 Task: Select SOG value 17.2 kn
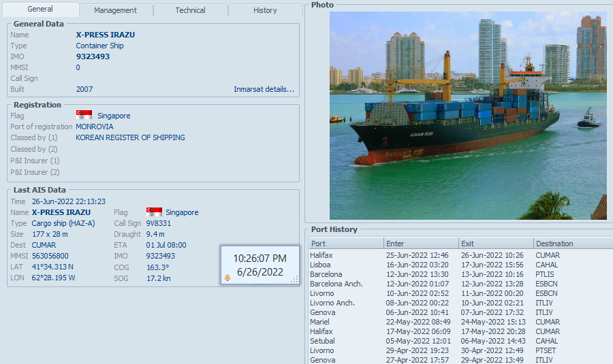[159, 278]
